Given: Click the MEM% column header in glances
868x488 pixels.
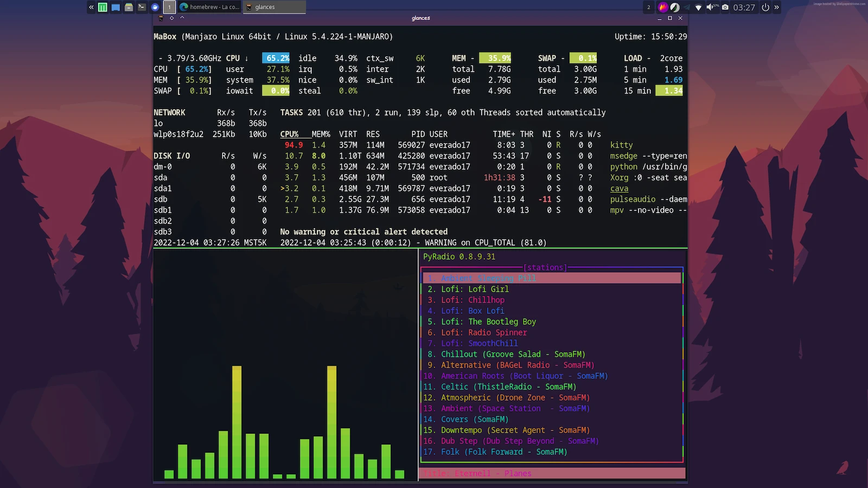Looking at the screenshot, I should click(321, 134).
